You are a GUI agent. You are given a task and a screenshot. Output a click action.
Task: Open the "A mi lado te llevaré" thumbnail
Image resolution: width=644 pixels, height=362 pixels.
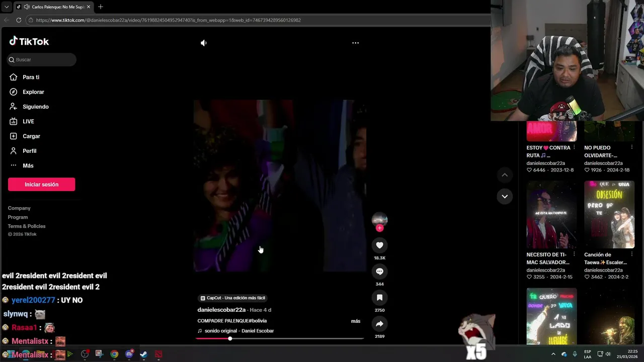551,316
